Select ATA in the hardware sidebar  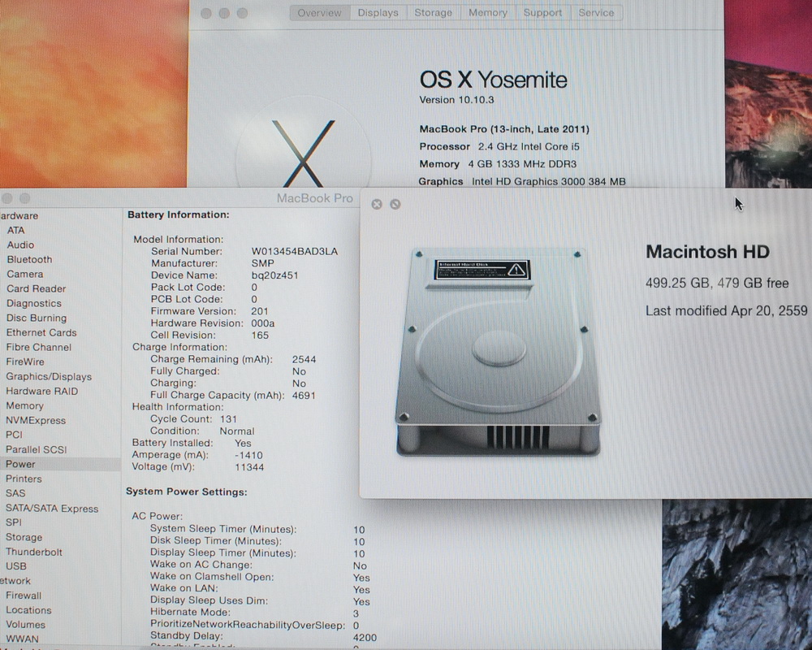pos(15,230)
